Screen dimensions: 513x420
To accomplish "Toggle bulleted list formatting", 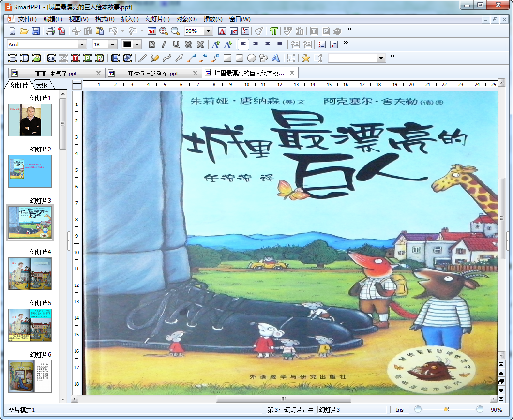I will 322,45.
